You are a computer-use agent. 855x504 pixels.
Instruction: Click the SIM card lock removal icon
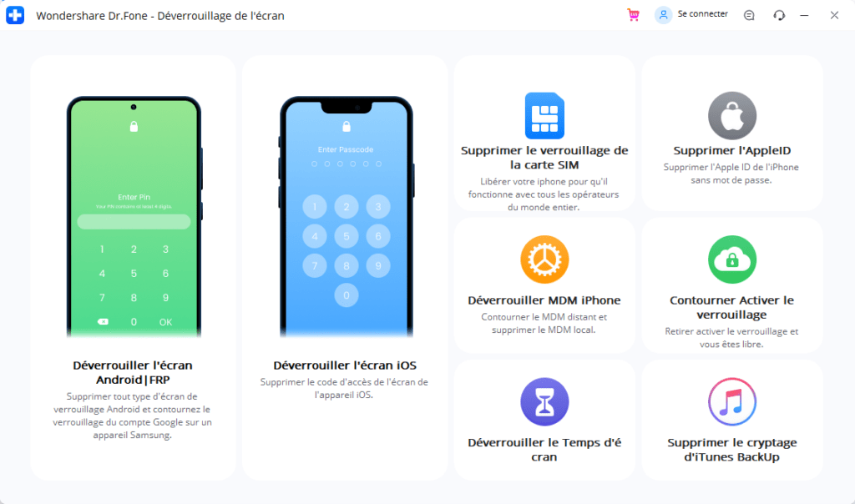click(544, 115)
